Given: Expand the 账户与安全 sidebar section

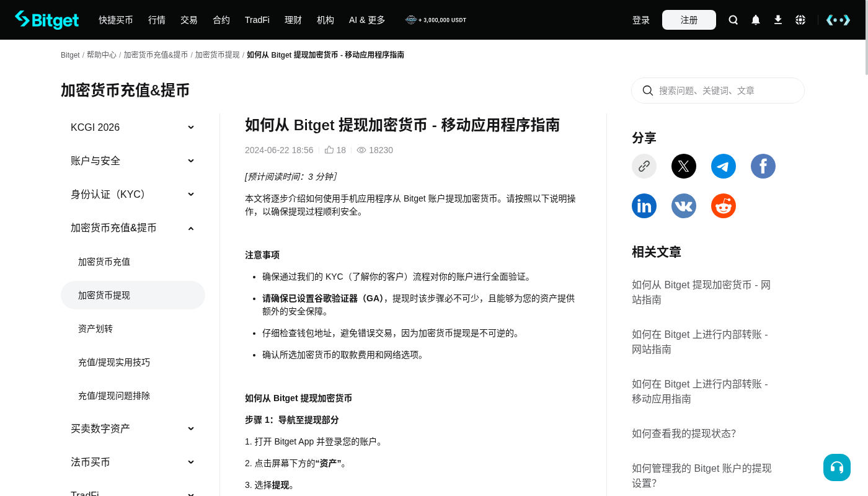Looking at the screenshot, I should tap(133, 161).
